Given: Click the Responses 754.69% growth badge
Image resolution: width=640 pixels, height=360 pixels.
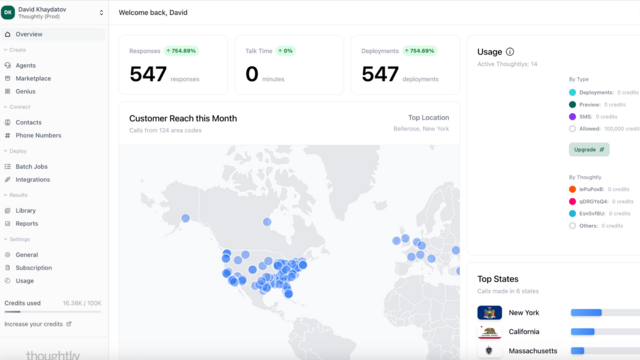Looking at the screenshot, I should (181, 51).
